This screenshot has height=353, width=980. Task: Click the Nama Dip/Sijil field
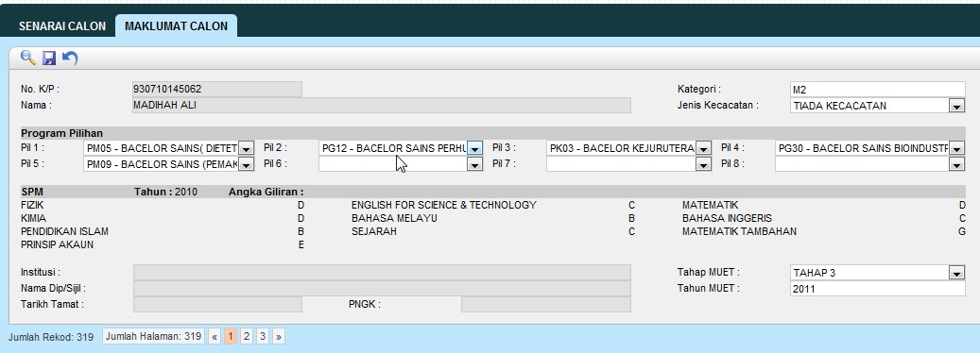(382, 289)
